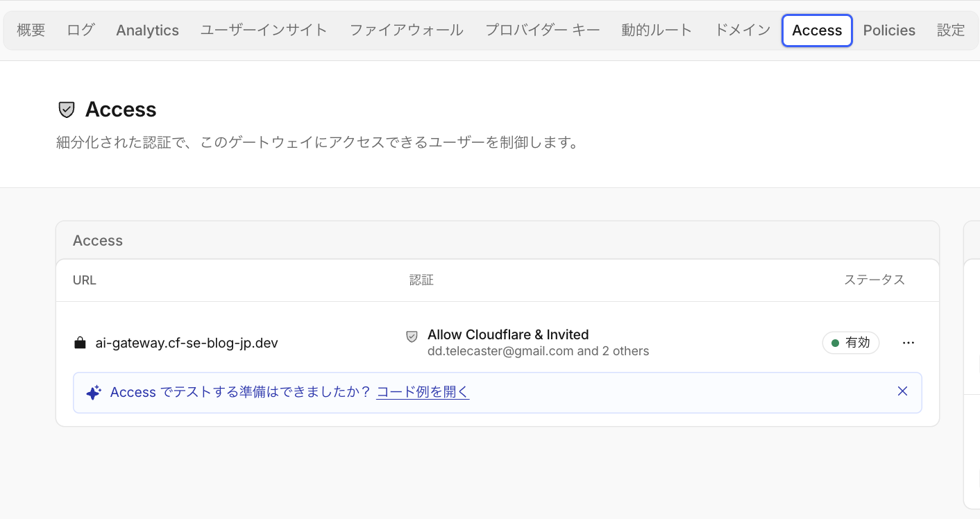Open the three-dot menu for ai-gateway row
Viewport: 980px width, 519px height.
(909, 343)
